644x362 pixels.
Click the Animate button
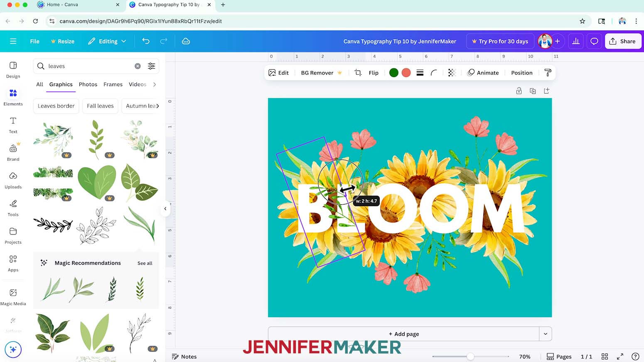click(x=483, y=73)
